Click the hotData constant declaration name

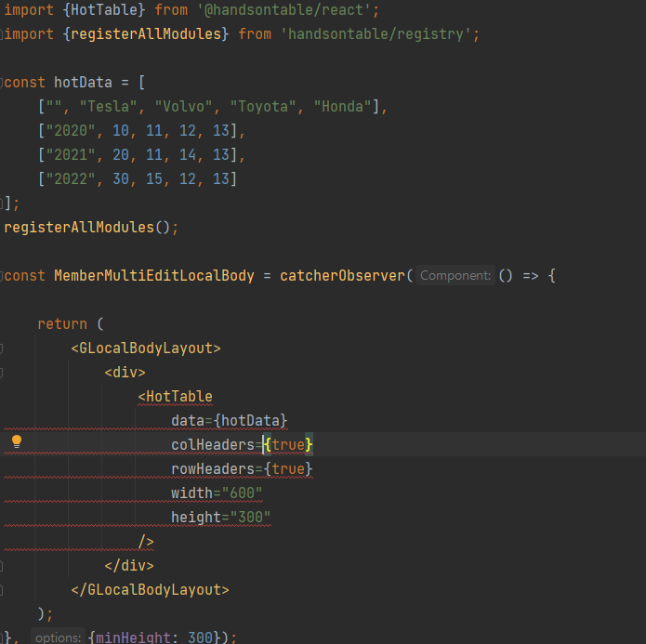coord(84,83)
